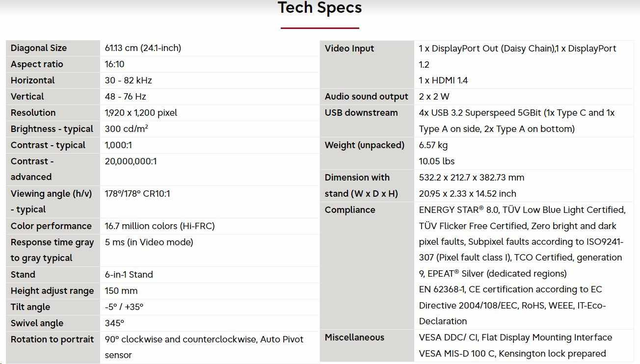
Task: Click the 5 ms (in Video mode) value
Action: point(149,242)
